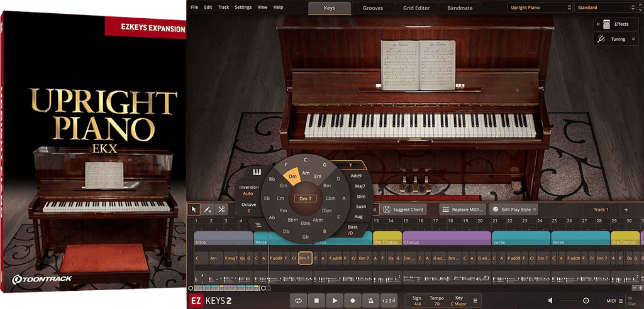Open the MIDI options menu icon

[621, 301]
